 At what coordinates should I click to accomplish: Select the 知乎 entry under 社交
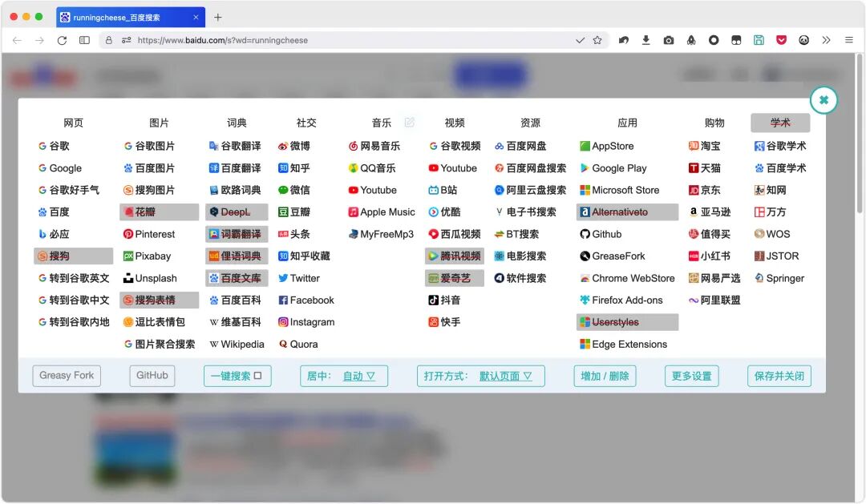(293, 168)
